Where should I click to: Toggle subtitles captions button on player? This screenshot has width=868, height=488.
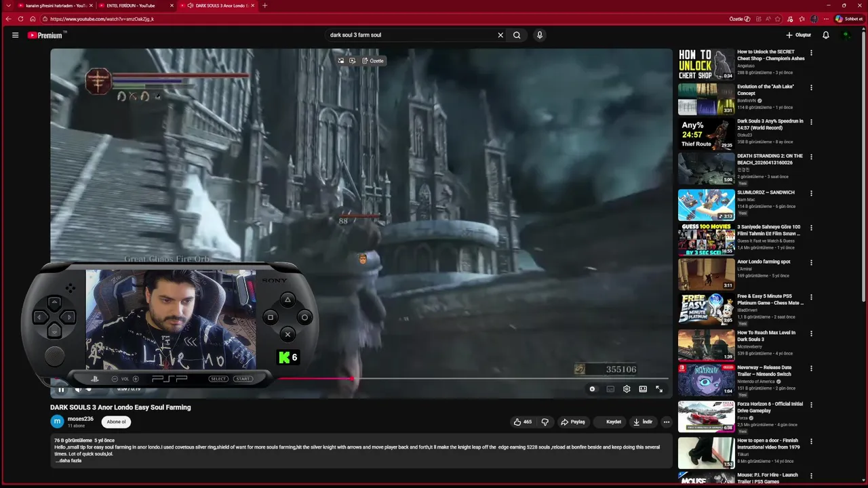click(610, 389)
